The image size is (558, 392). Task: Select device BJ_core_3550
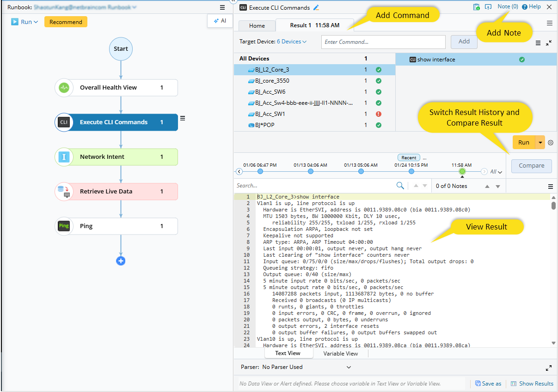(x=314, y=81)
